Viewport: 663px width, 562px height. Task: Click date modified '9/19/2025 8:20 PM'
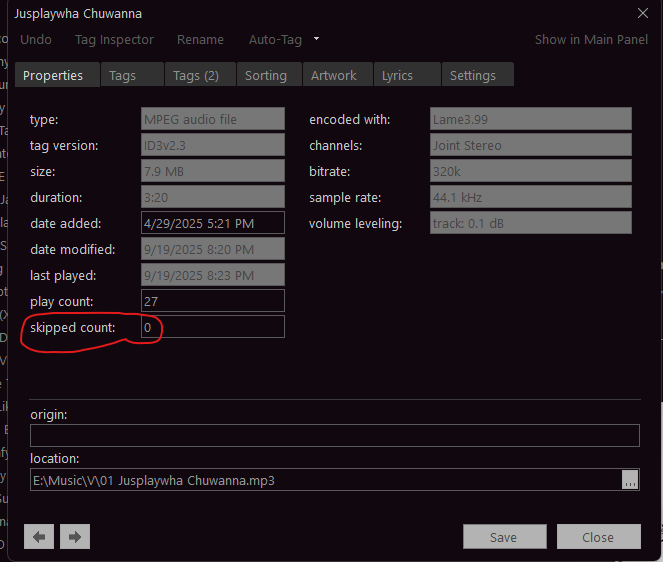pos(213,249)
